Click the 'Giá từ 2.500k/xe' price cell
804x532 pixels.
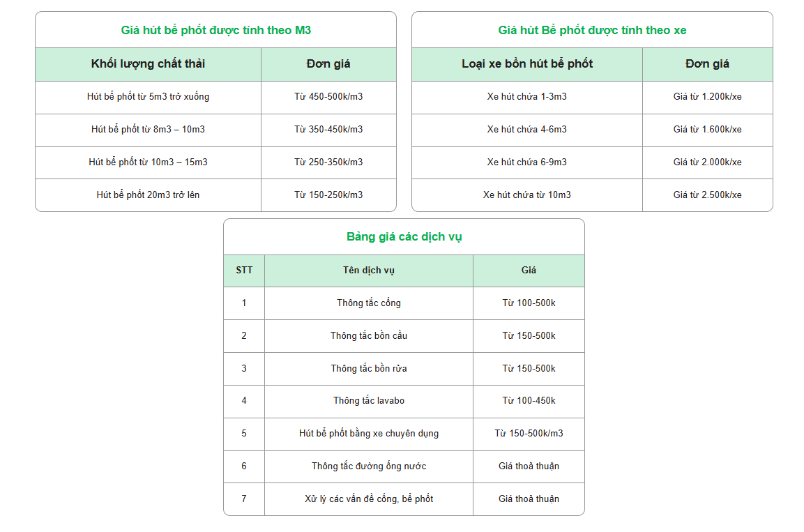[707, 195]
